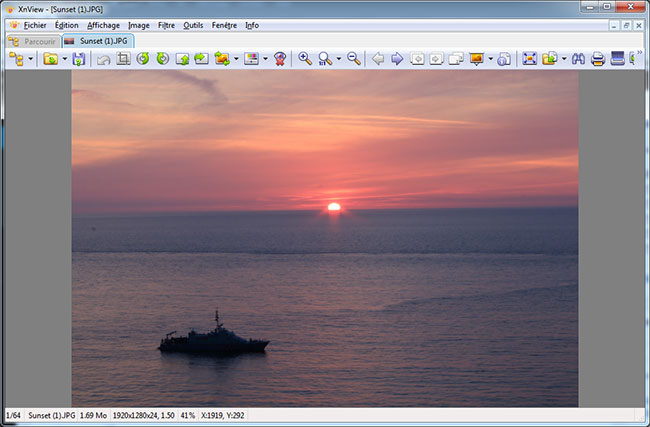Go to previous image arrow
The image size is (650, 427).
(x=378, y=60)
